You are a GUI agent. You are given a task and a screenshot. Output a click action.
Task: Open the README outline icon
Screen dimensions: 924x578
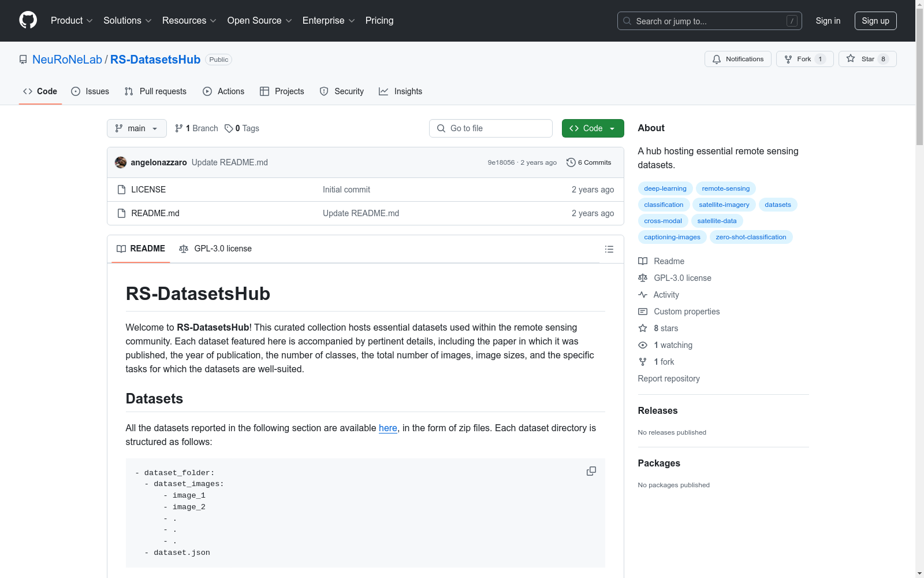click(x=609, y=249)
